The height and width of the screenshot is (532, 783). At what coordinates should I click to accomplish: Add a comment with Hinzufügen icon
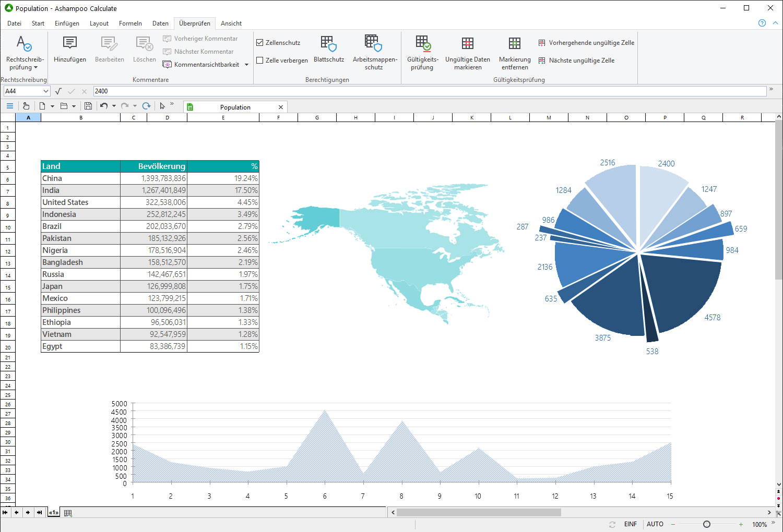point(69,44)
